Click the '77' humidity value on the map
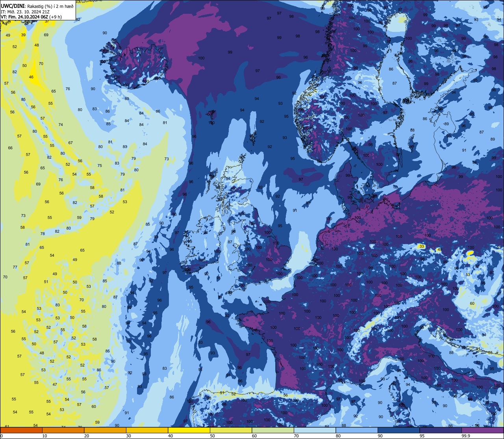504x439 pixels. point(15,267)
